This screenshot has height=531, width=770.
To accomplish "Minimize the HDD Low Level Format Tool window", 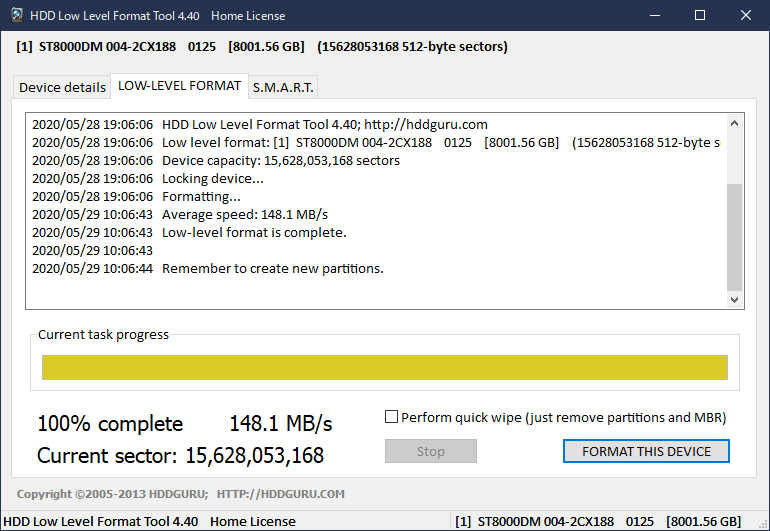I will tap(655, 15).
